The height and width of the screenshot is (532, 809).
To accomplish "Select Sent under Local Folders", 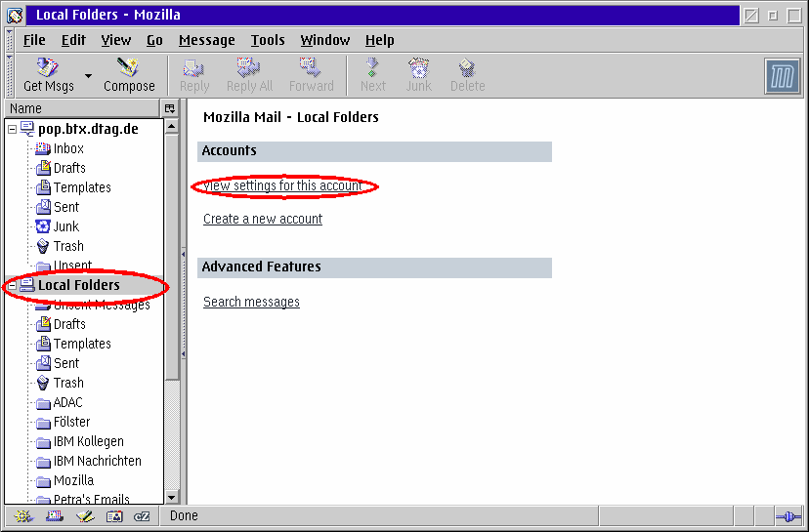I will tap(66, 363).
